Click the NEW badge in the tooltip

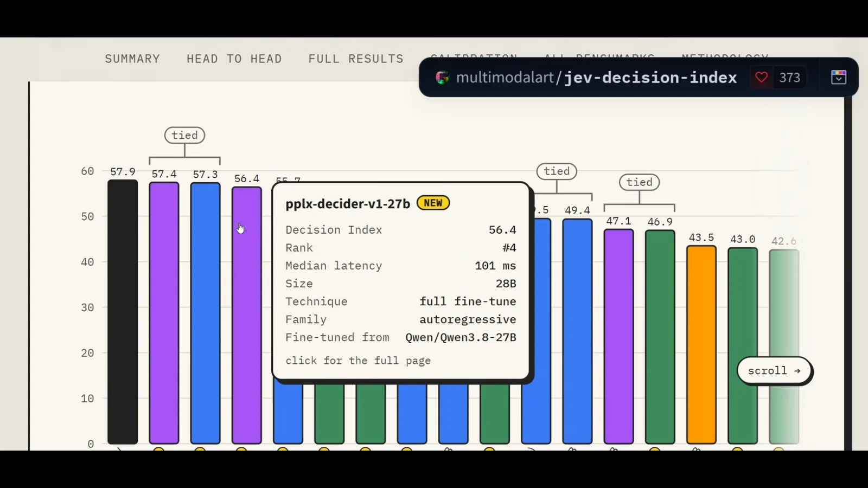coord(433,203)
